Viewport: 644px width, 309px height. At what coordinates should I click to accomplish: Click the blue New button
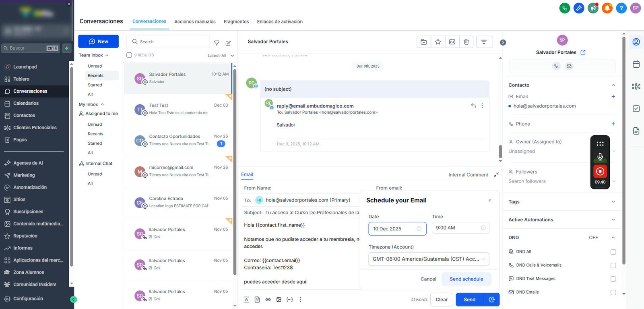pyautogui.click(x=98, y=41)
